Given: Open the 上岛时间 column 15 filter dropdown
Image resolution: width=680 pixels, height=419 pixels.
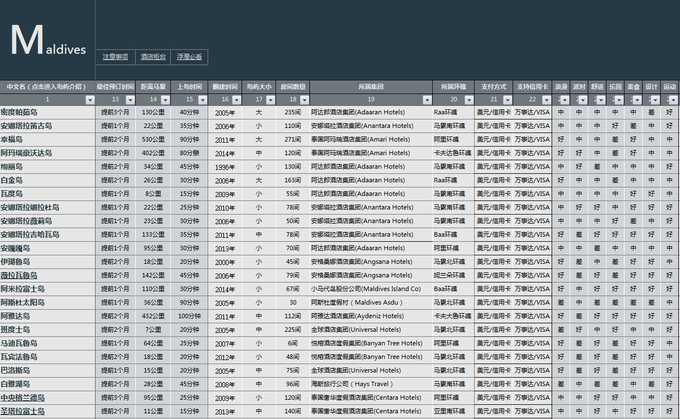Looking at the screenshot, I should 203,100.
